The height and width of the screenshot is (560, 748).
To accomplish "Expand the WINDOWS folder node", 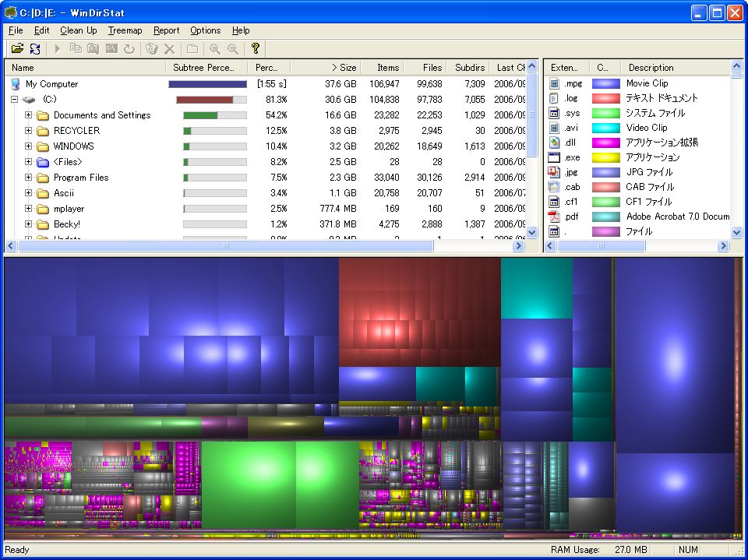I will (x=29, y=146).
